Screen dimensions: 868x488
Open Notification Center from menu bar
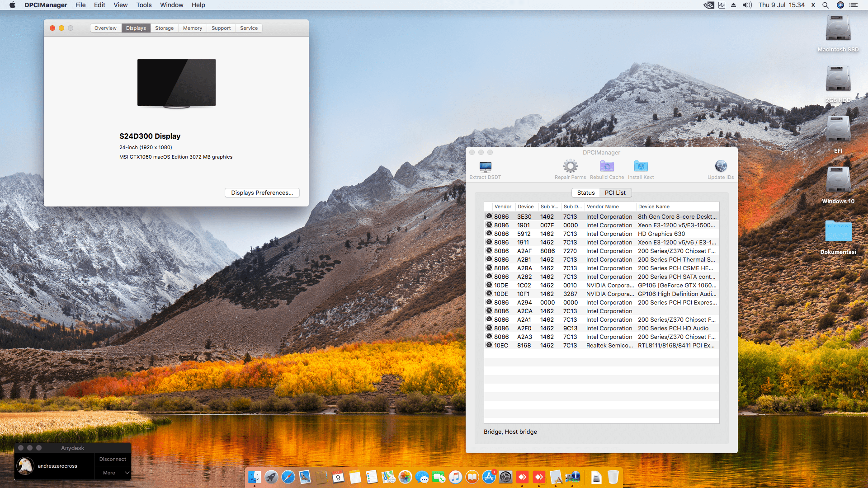854,5
